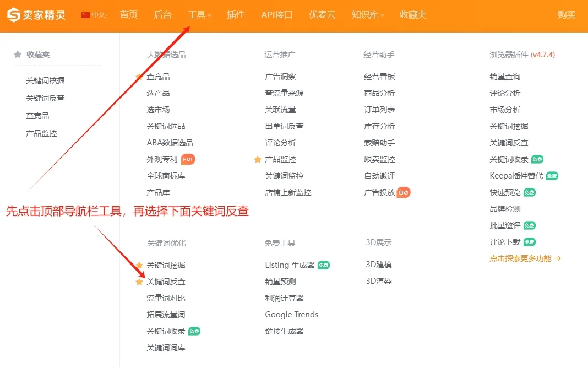The image size is (588, 367).
Task: Toggle the favorite star on 查竞品
Action: point(140,77)
